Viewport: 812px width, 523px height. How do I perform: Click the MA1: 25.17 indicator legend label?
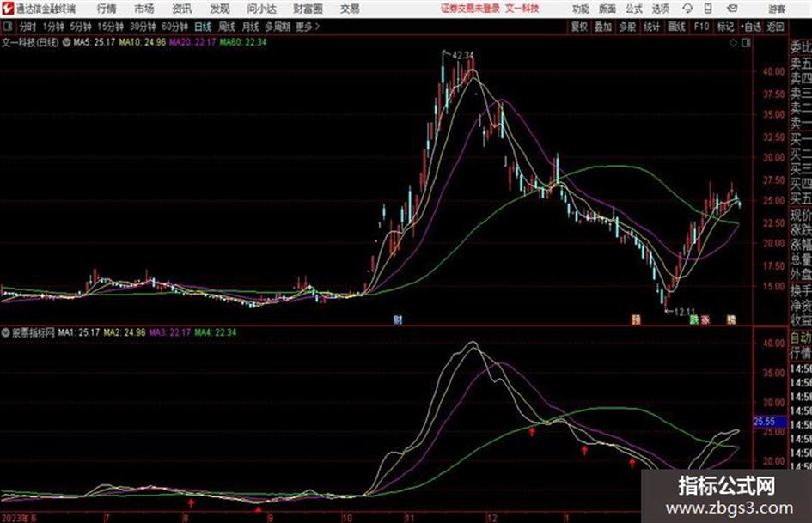(x=79, y=332)
